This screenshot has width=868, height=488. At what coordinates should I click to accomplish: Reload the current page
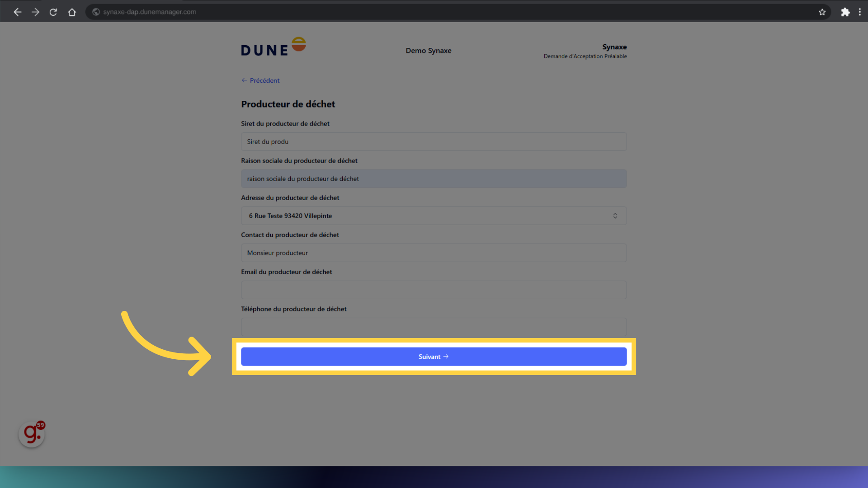pos(53,12)
